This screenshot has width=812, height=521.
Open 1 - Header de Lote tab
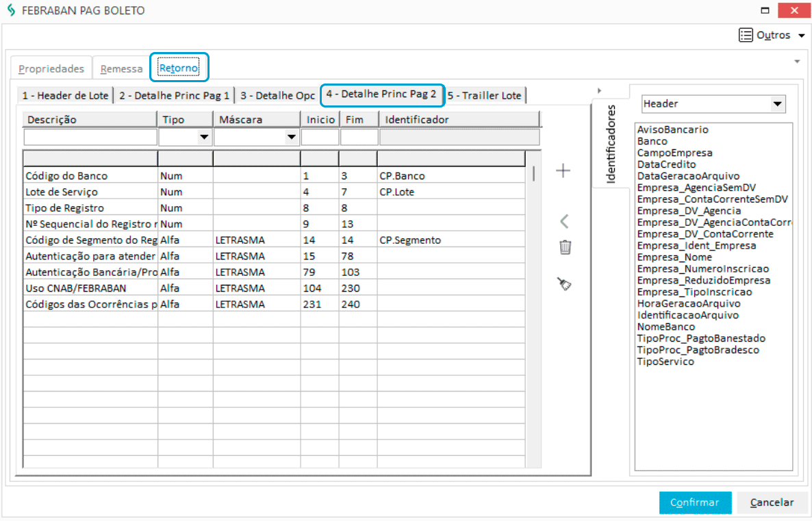[65, 96]
